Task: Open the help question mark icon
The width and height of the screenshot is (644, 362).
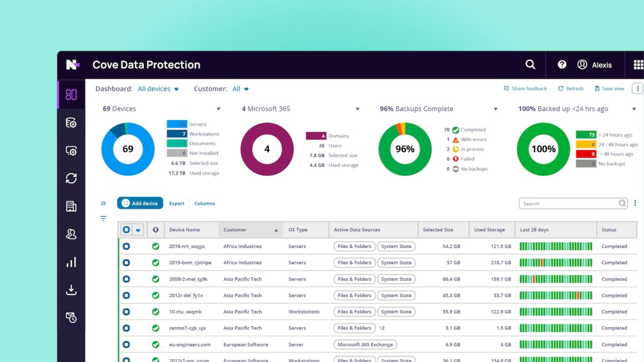Action: pyautogui.click(x=562, y=64)
